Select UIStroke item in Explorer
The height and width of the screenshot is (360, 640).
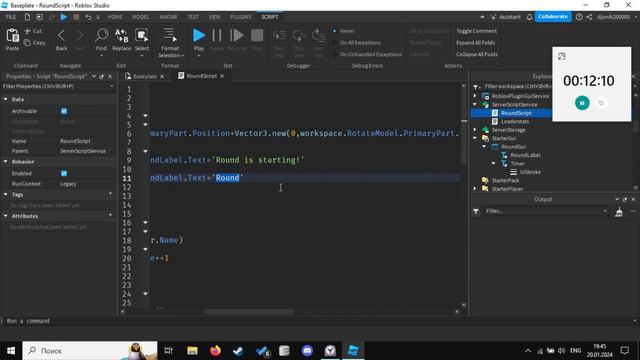pyautogui.click(x=530, y=172)
